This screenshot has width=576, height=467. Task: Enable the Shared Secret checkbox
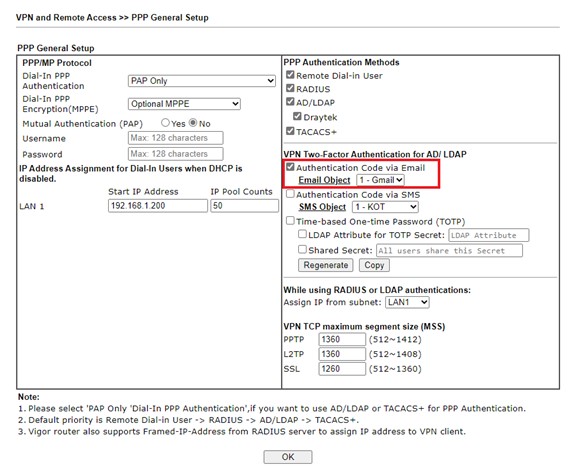tap(302, 249)
